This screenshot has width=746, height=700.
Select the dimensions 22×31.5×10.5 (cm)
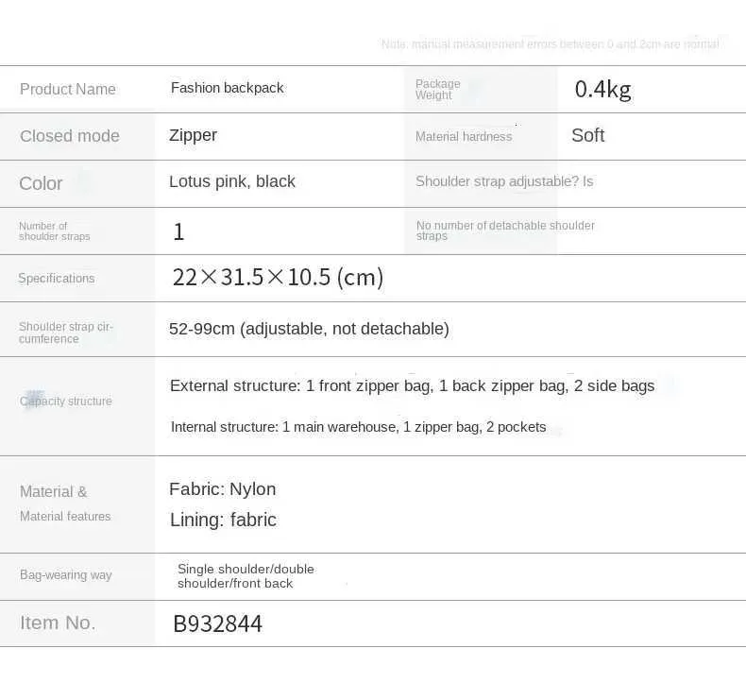click(x=278, y=278)
